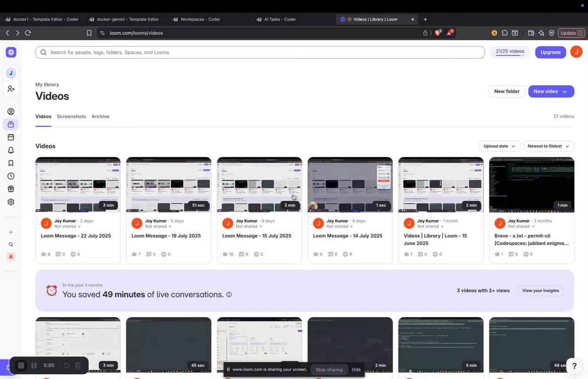This screenshot has height=379, width=588.
Task: Open the browser extensions puzzle icon
Action: pos(505,33)
